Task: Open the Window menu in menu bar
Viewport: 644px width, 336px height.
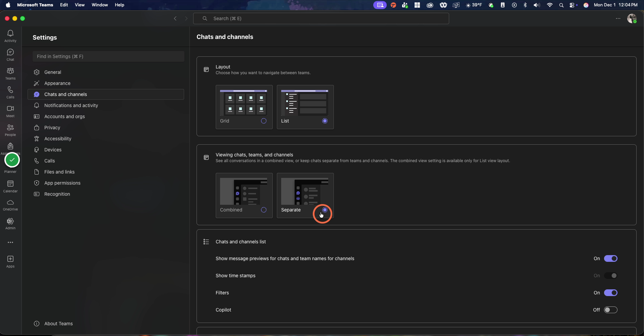Action: pos(100,5)
